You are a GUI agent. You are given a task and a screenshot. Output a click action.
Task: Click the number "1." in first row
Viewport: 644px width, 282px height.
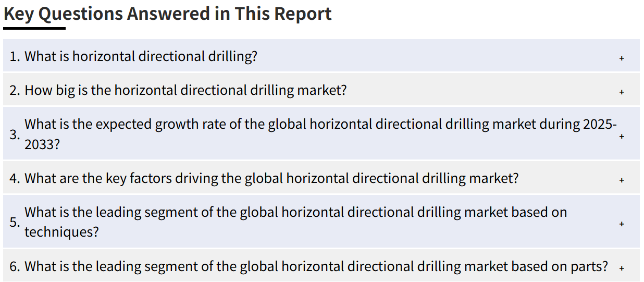click(15, 56)
